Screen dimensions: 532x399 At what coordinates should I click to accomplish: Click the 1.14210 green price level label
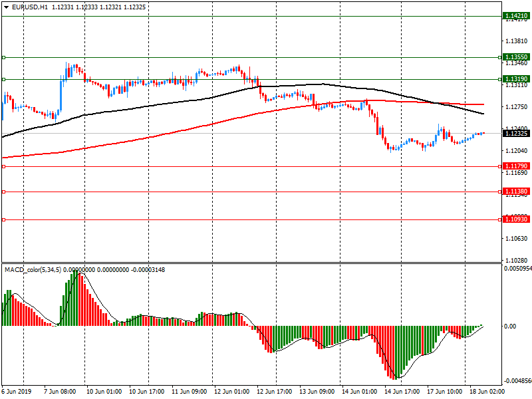516,16
